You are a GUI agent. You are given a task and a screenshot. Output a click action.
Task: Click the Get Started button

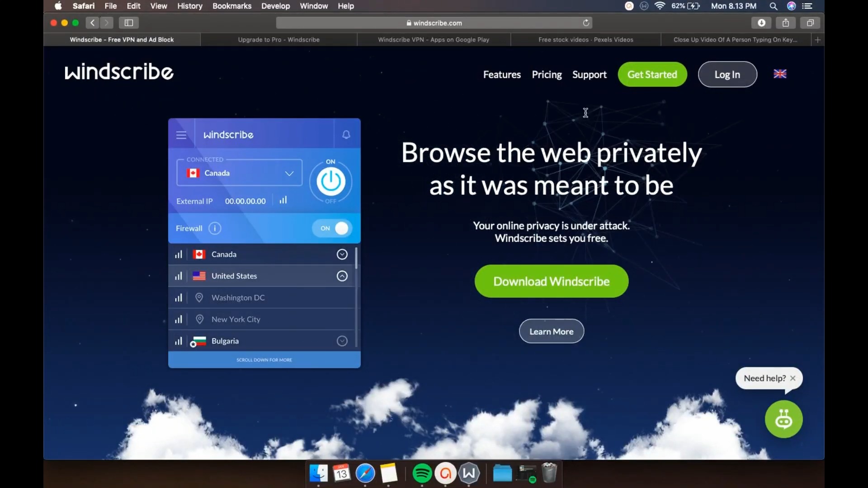coord(652,75)
